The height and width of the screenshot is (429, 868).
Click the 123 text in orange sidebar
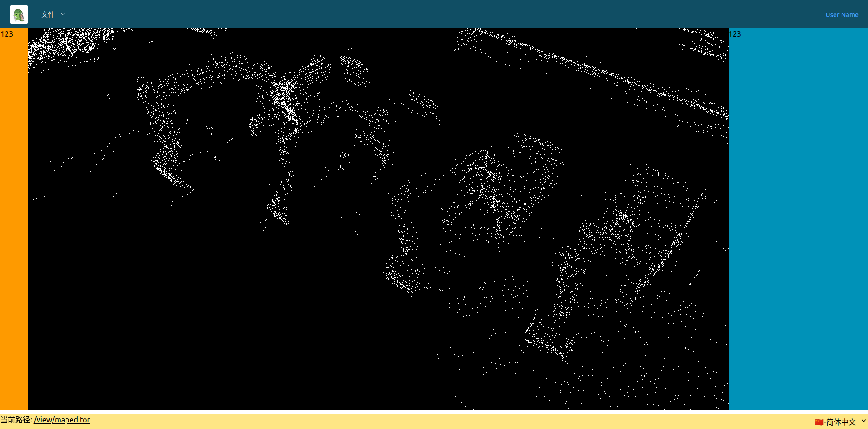coord(7,34)
